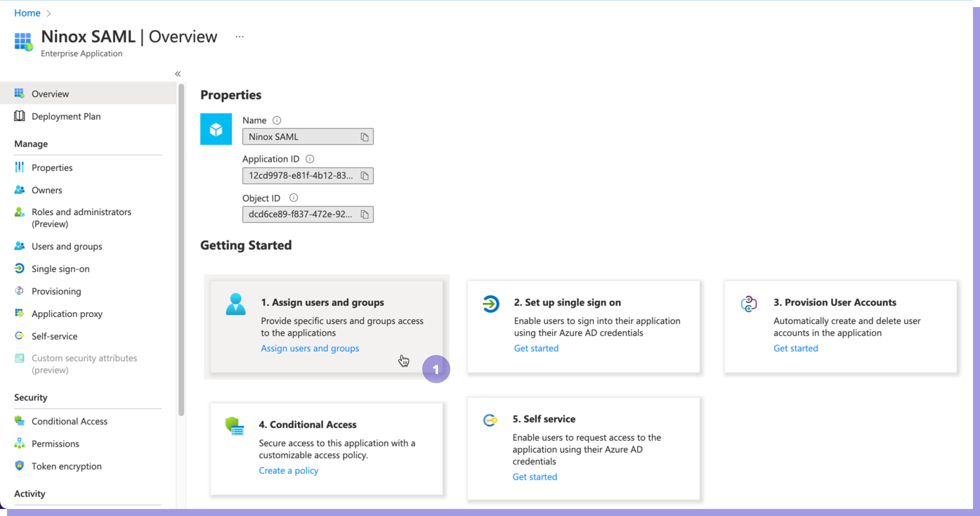Click the Owners people icon
This screenshot has width=980, height=516.
[x=19, y=190]
